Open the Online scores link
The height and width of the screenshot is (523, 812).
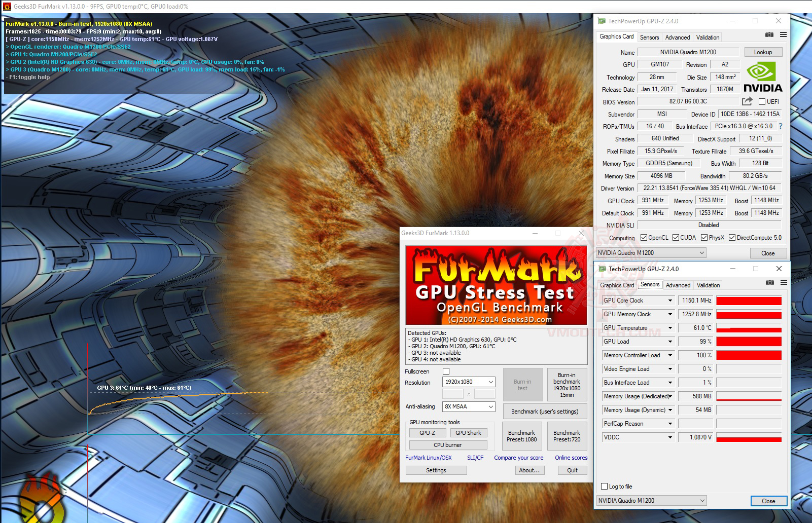click(571, 458)
